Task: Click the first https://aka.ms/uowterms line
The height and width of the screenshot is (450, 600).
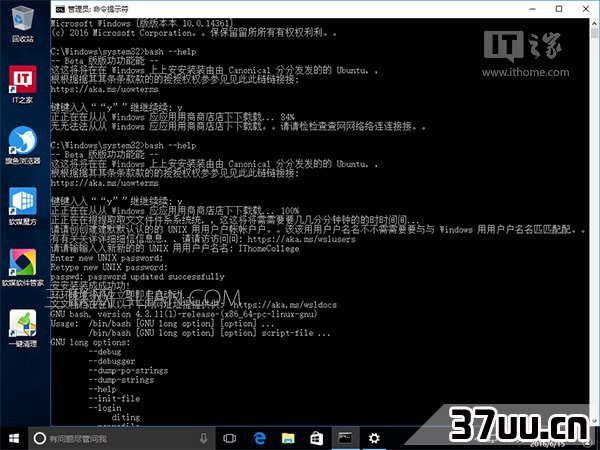Action: tap(104, 89)
